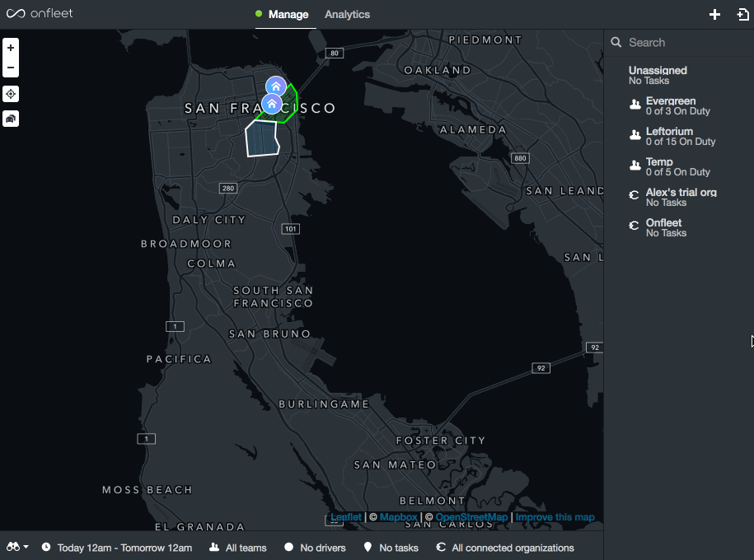The height and width of the screenshot is (560, 754).
Task: Open the No drivers filter
Action: pos(315,548)
